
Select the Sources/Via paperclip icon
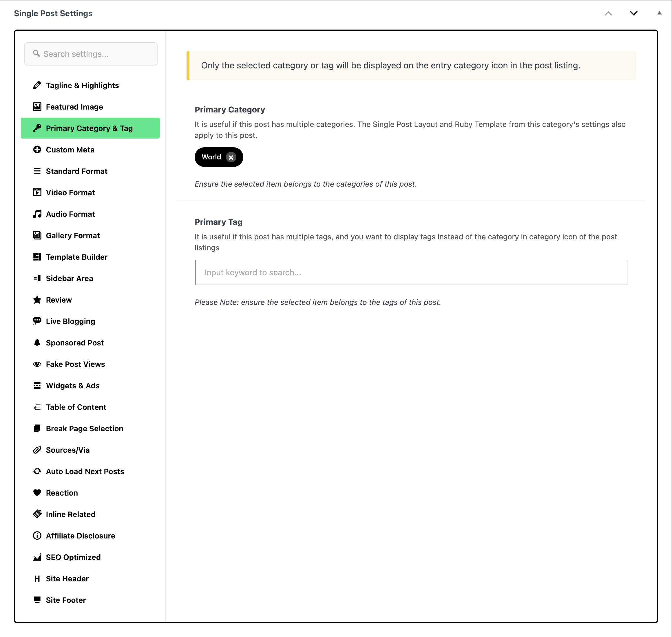pos(37,450)
